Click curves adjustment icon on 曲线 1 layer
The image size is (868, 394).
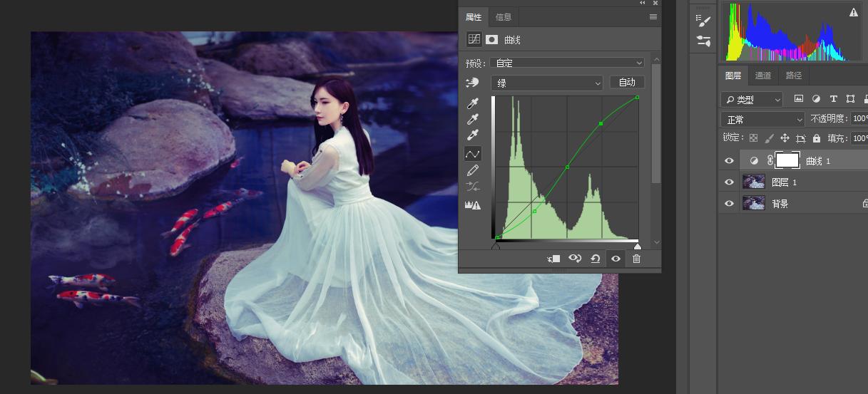754,161
